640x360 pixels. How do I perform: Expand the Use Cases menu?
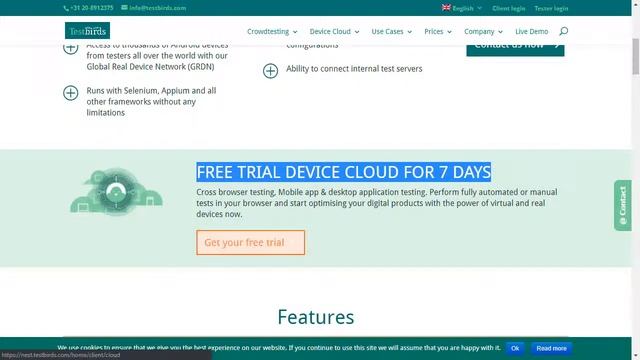click(391, 31)
